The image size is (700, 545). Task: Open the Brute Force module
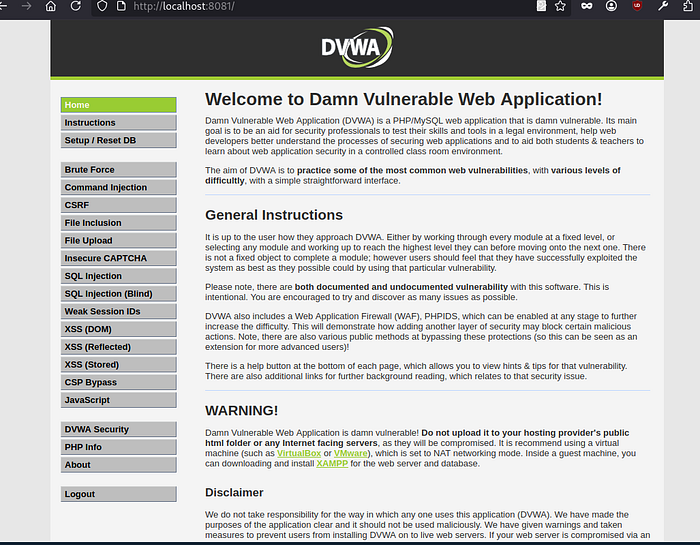pyautogui.click(x=119, y=170)
